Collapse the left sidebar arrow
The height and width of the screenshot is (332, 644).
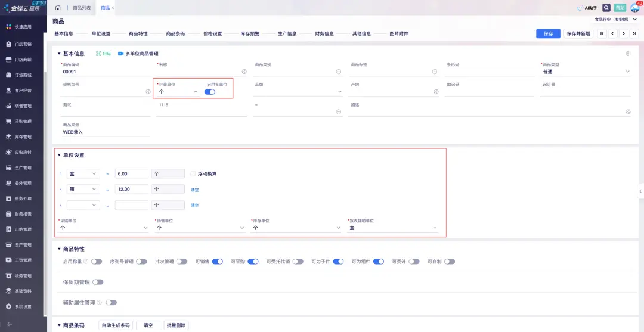pos(9,324)
